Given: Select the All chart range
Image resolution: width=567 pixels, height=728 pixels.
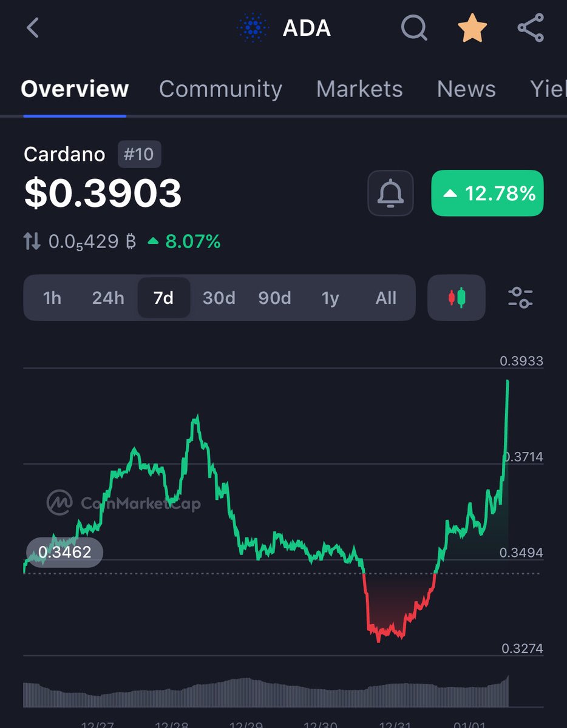Looking at the screenshot, I should click(386, 298).
